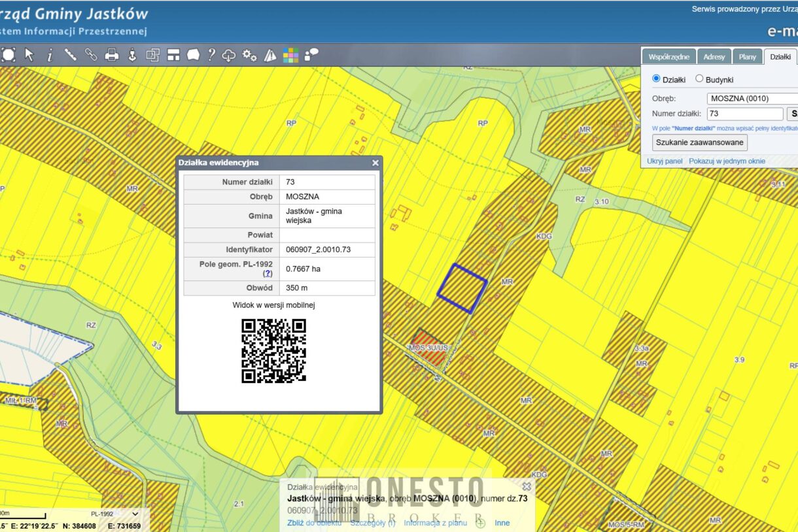Click the Ukryj panel link
Viewport: 798px width, 532px height.
665,161
